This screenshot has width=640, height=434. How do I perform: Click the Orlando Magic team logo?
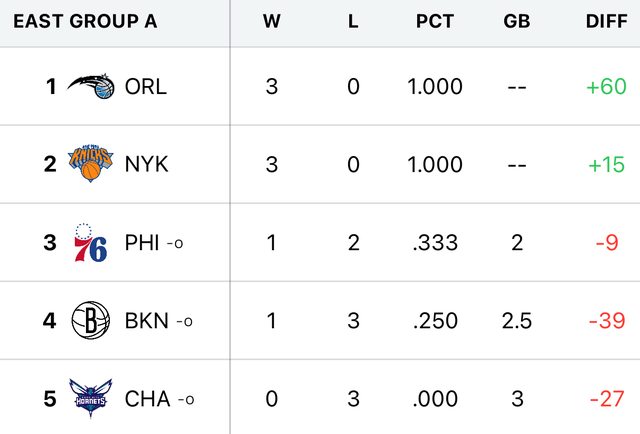point(91,87)
